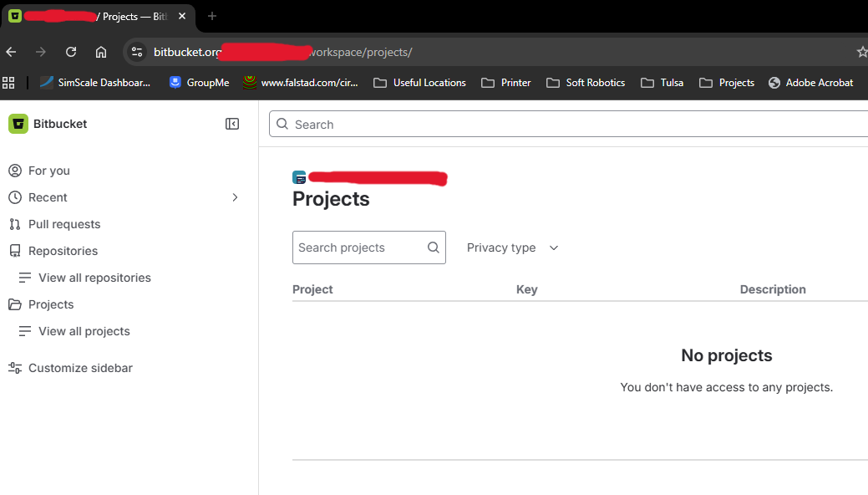Viewport: 868px width, 495px height.
Task: Click the list icon beside View all projects
Action: tap(25, 331)
